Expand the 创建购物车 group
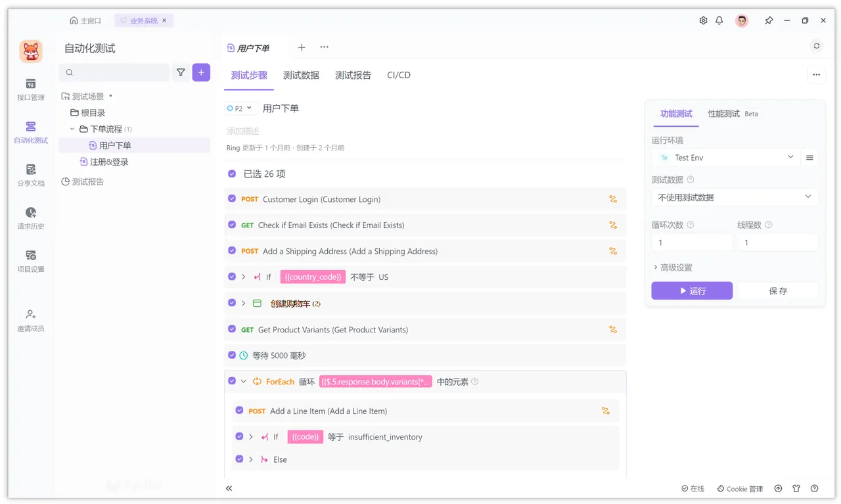This screenshot has height=504, width=841. point(244,303)
